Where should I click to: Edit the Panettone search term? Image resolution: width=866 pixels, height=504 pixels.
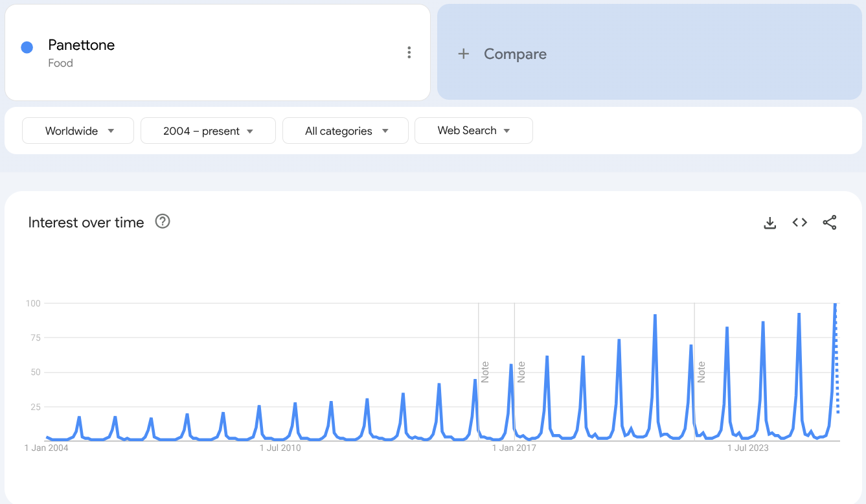pos(82,45)
